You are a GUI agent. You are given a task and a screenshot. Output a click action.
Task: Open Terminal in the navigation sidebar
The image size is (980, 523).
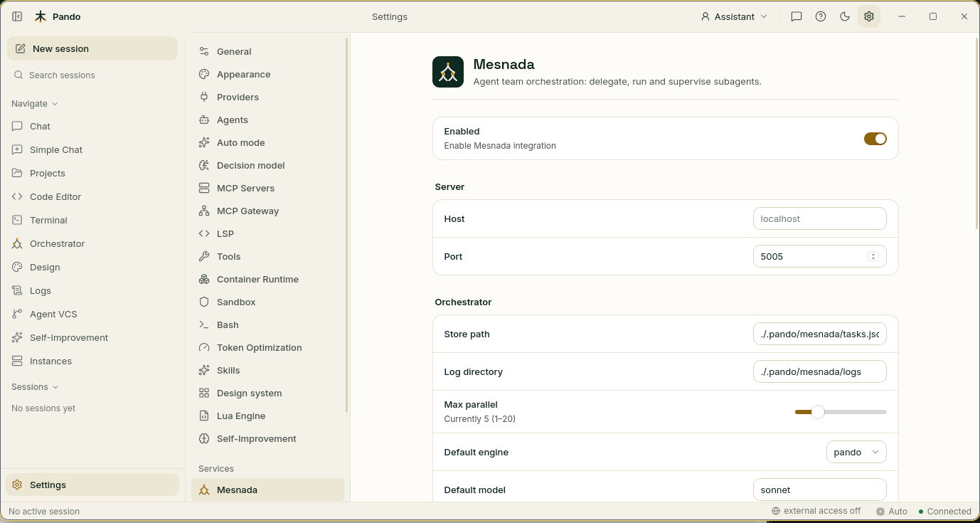pos(92,220)
